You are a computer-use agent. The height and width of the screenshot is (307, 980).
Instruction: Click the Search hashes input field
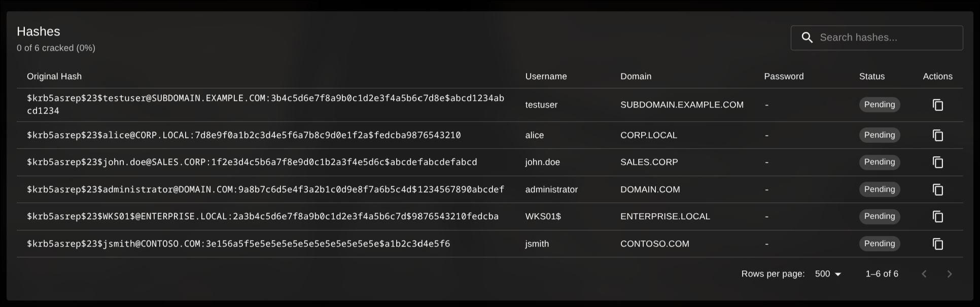coord(887,37)
